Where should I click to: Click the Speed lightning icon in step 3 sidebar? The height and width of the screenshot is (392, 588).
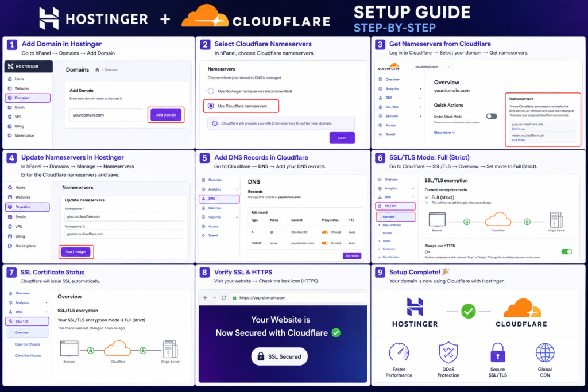point(380,134)
